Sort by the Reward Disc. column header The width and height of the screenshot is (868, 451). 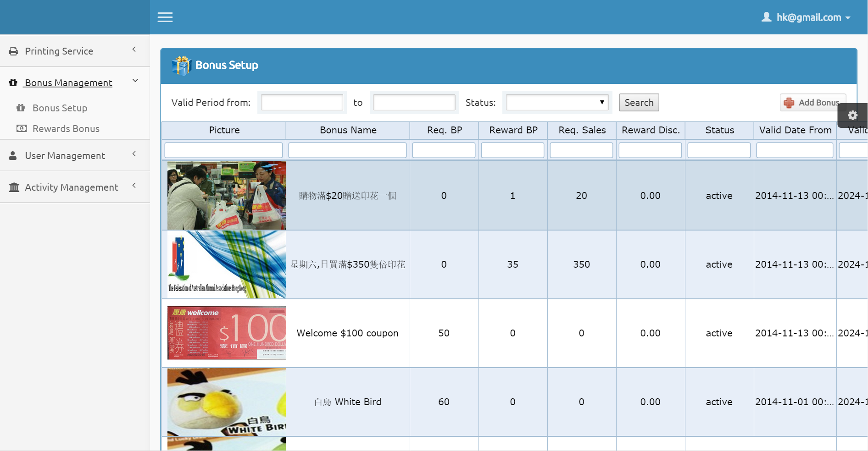651,130
